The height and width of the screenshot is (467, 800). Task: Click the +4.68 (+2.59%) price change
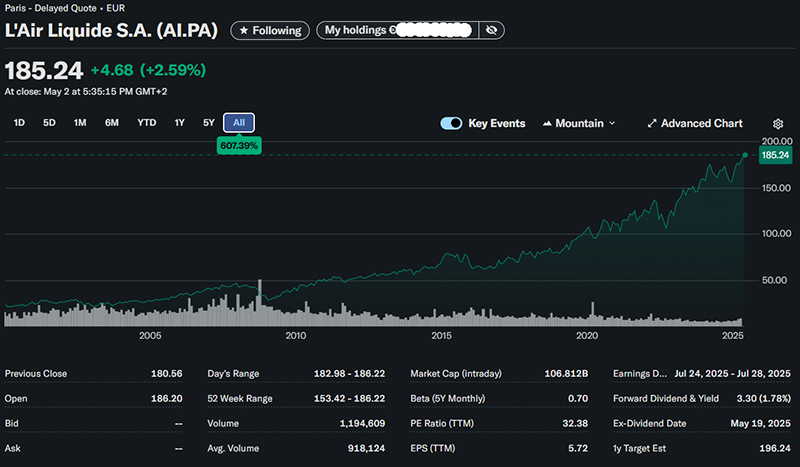point(148,70)
